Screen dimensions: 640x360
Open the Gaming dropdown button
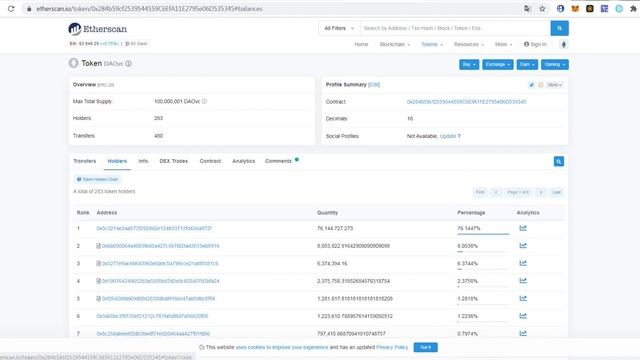tap(555, 64)
